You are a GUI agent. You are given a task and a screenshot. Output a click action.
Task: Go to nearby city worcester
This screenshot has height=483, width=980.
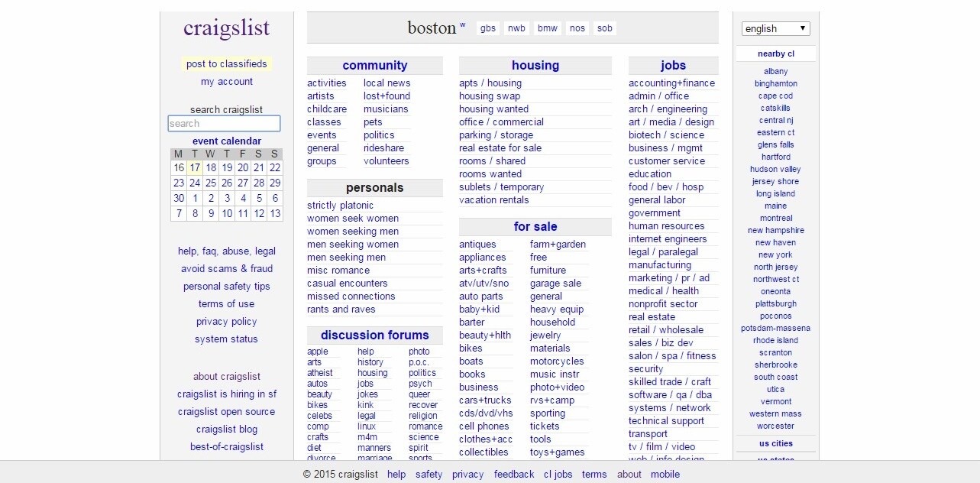click(x=776, y=426)
